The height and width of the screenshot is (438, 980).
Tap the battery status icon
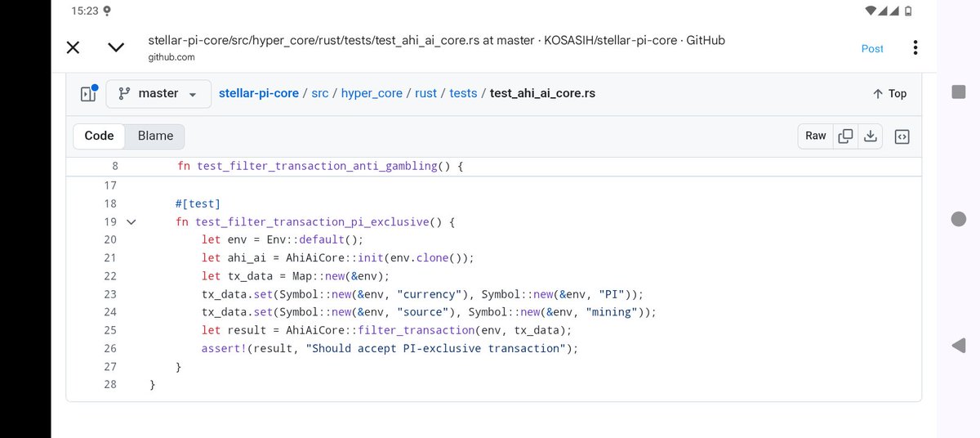pos(908,11)
